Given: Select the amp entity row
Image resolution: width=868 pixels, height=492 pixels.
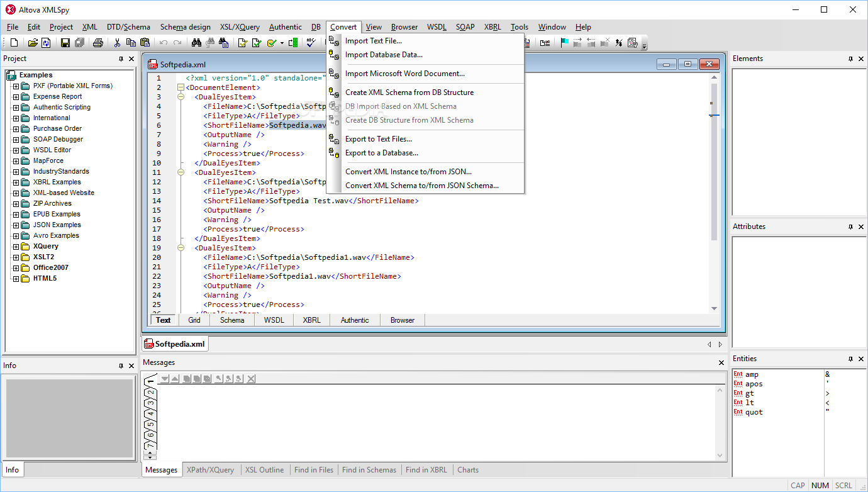Looking at the screenshot, I should coord(779,374).
